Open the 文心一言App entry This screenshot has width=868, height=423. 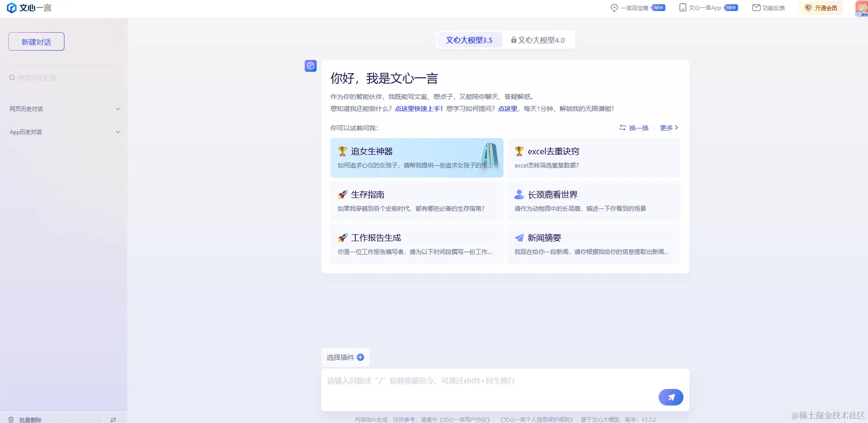pyautogui.click(x=708, y=8)
